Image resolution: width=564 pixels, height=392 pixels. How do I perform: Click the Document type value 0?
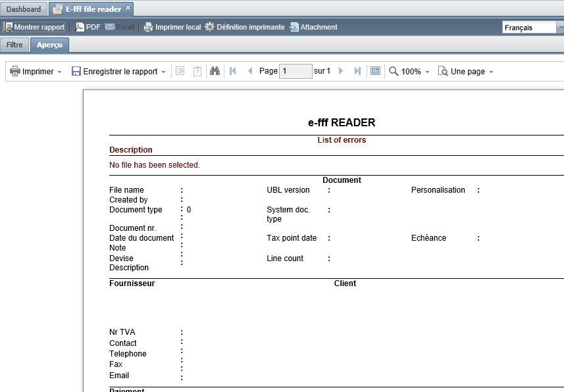[x=189, y=210]
